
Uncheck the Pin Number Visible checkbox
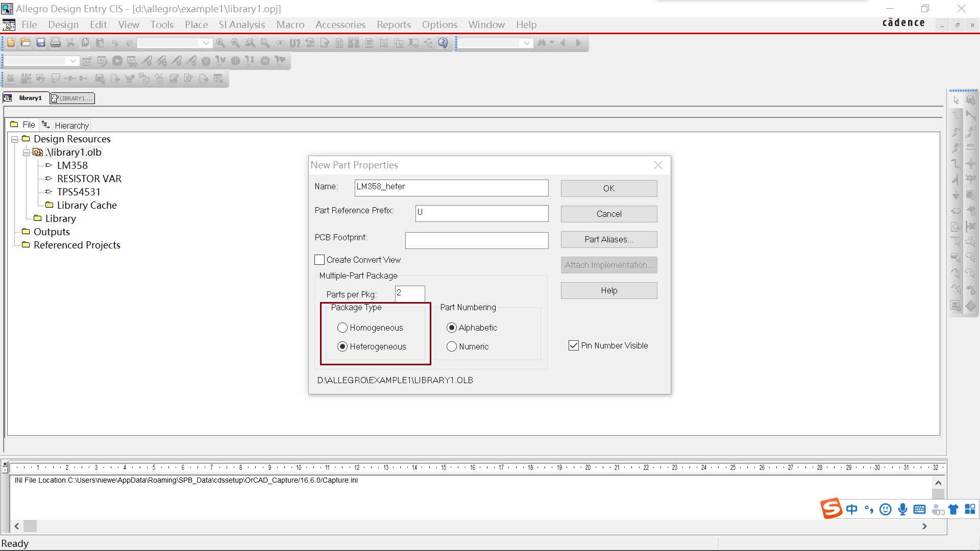coord(574,345)
